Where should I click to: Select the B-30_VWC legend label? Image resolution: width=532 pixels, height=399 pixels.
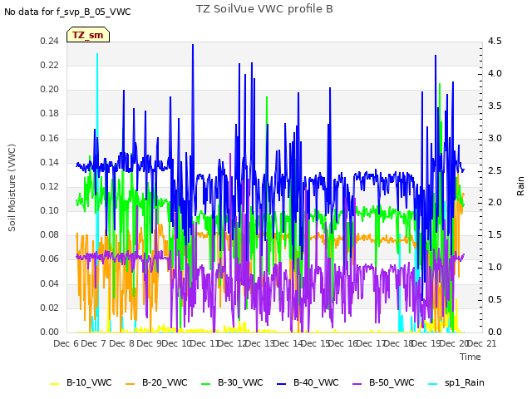pos(240,382)
